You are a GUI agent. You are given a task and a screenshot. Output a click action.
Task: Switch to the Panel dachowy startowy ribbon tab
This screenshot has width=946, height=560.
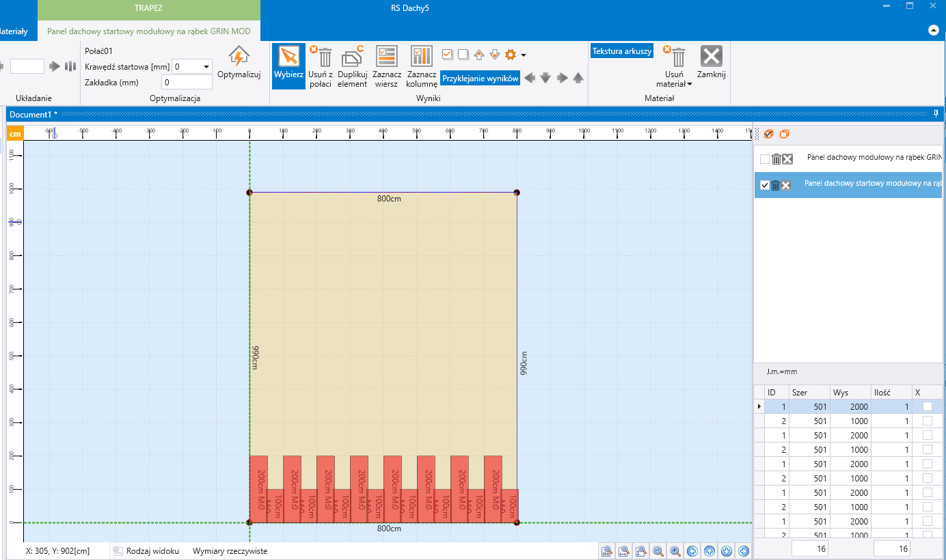pos(148,31)
